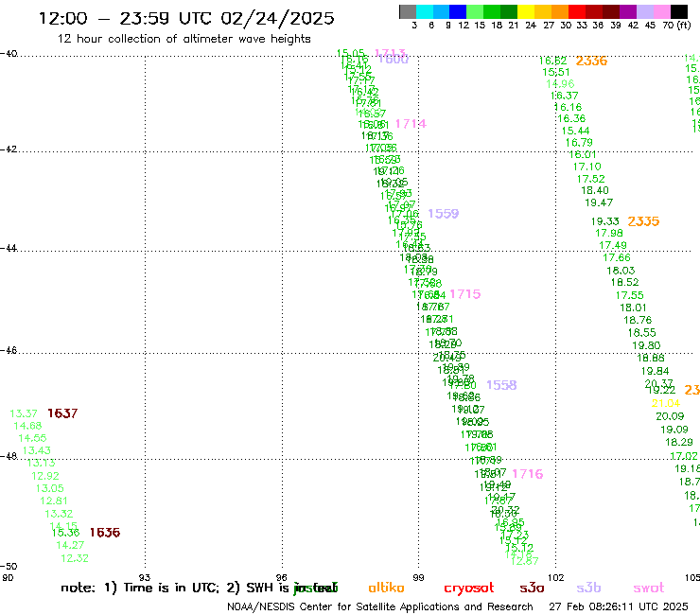700x615 pixels.
Task: Click the 'swot' satellite legend label
Action: click(649, 589)
